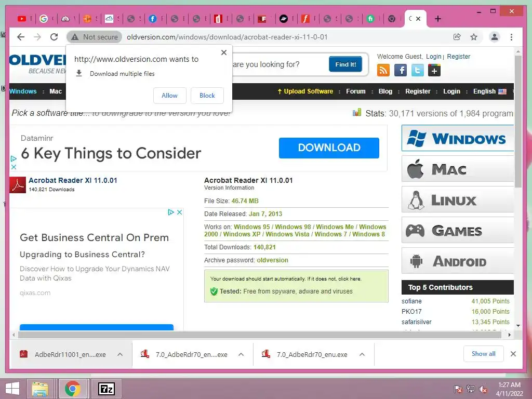Open Acrobat Reader XI 11.0.01 title link
Image resolution: width=532 pixels, height=399 pixels.
[73, 180]
